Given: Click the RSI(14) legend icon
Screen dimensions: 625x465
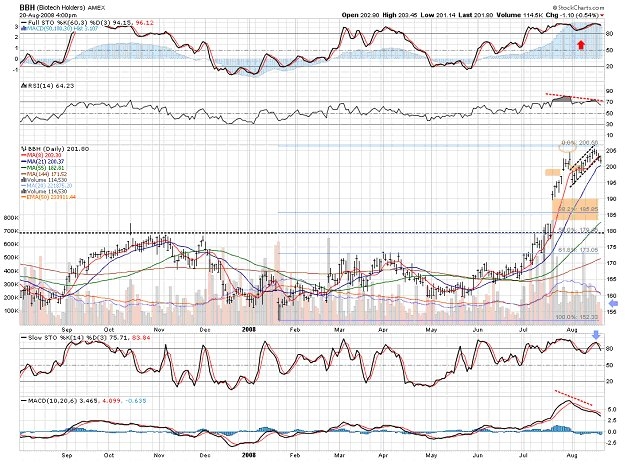Looking at the screenshot, I should coord(22,86).
